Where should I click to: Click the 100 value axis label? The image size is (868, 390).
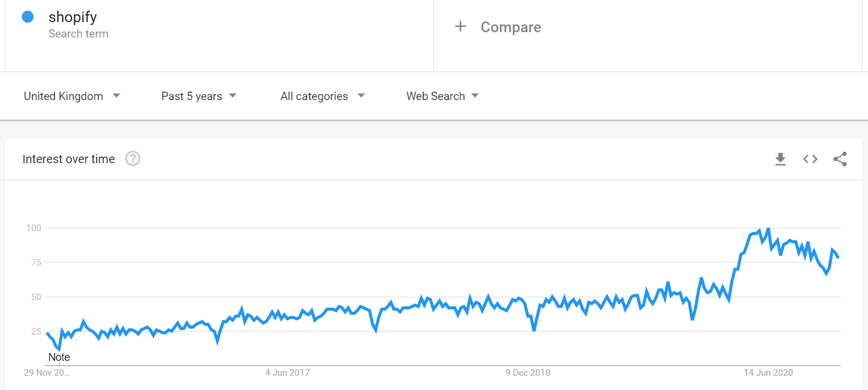33,228
